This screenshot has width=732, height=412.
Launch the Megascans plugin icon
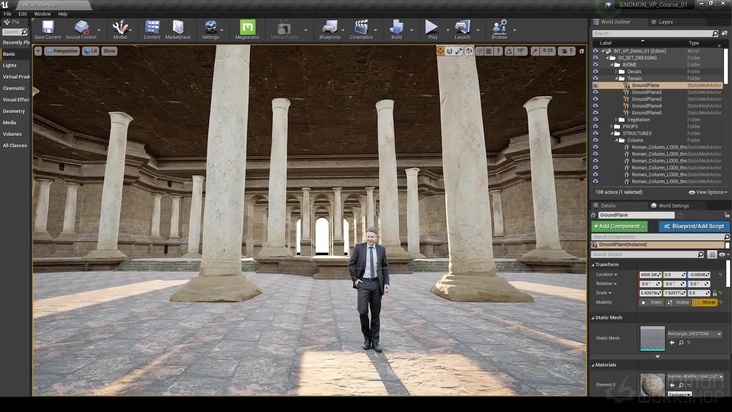(247, 27)
